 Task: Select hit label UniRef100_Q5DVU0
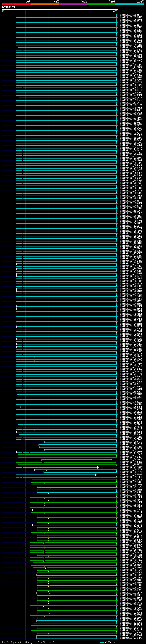(131, 17)
